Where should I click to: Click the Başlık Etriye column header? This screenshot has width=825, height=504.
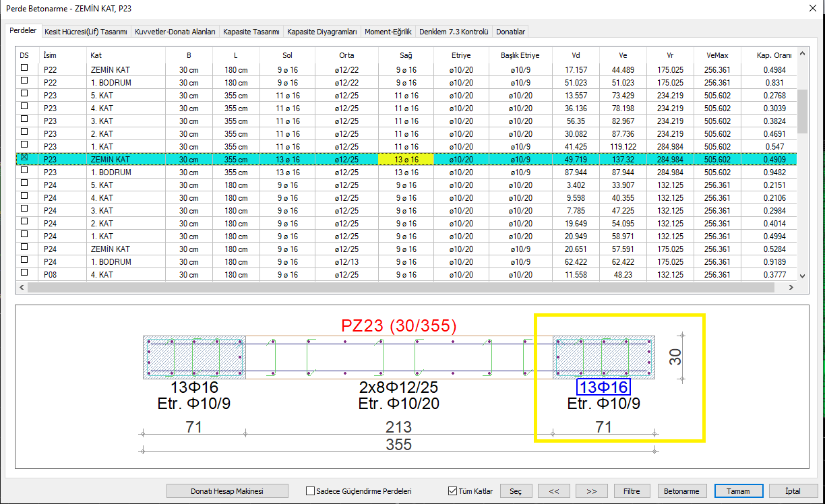click(x=522, y=55)
